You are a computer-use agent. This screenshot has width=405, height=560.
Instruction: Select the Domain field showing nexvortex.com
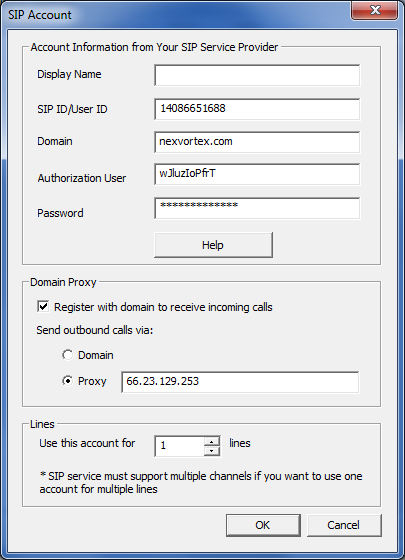[257, 142]
